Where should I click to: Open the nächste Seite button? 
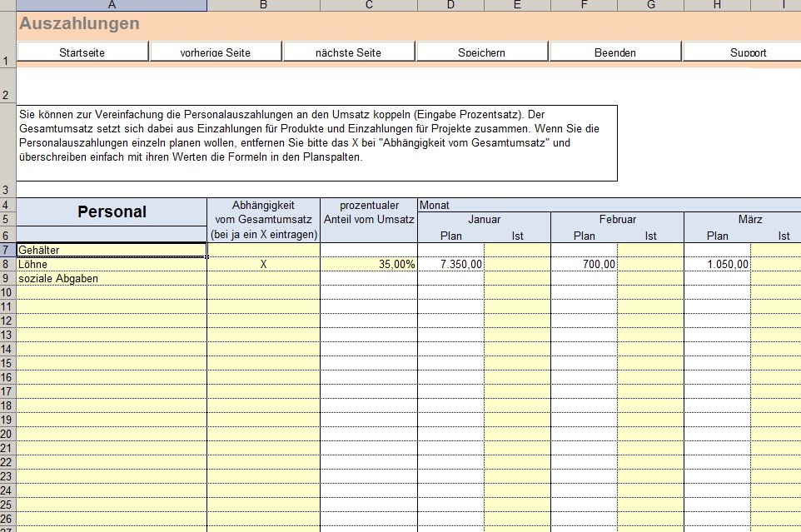click(x=348, y=52)
